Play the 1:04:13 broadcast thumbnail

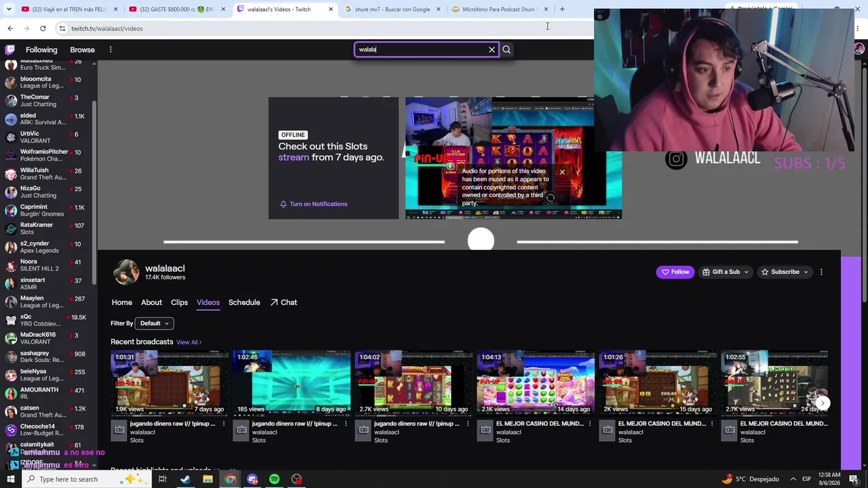536,382
